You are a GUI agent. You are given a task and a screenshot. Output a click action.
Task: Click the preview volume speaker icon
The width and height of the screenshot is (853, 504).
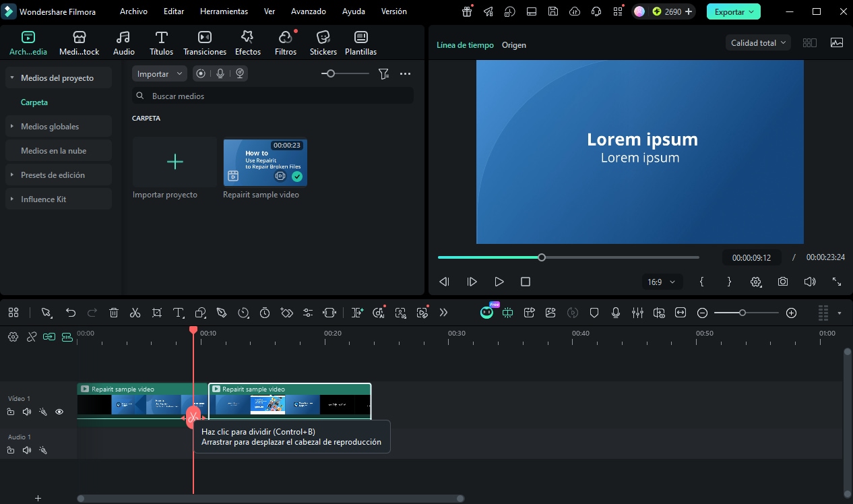(x=810, y=282)
